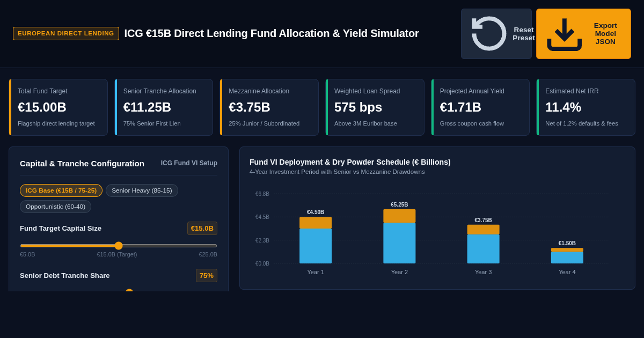This screenshot has height=338, width=644.
Task: Click the €25.0B slider maximum label
Action: tap(208, 254)
